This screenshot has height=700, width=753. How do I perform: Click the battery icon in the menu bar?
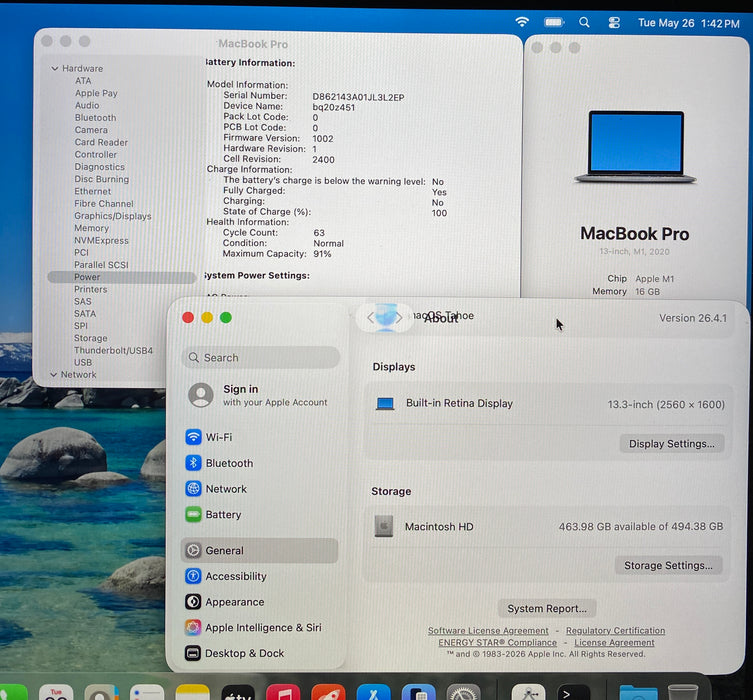pyautogui.click(x=554, y=22)
